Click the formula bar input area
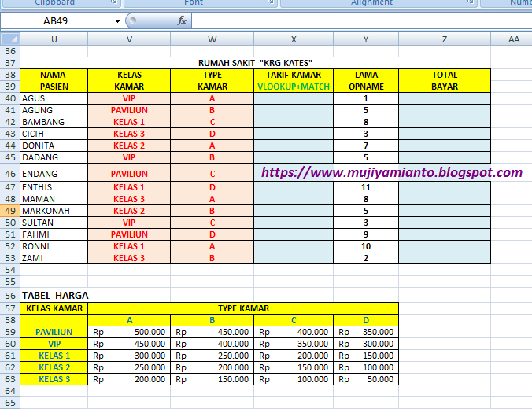This screenshot has width=532, height=409. [362, 21]
